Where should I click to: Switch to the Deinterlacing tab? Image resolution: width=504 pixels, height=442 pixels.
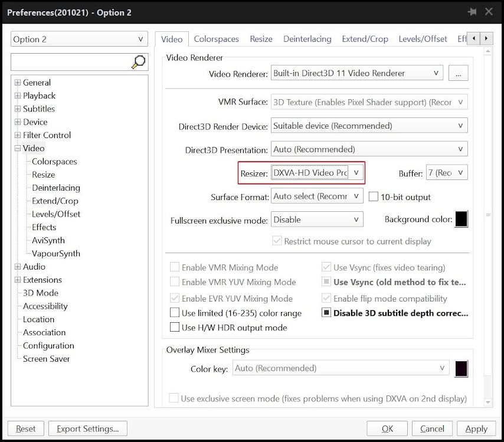(307, 38)
